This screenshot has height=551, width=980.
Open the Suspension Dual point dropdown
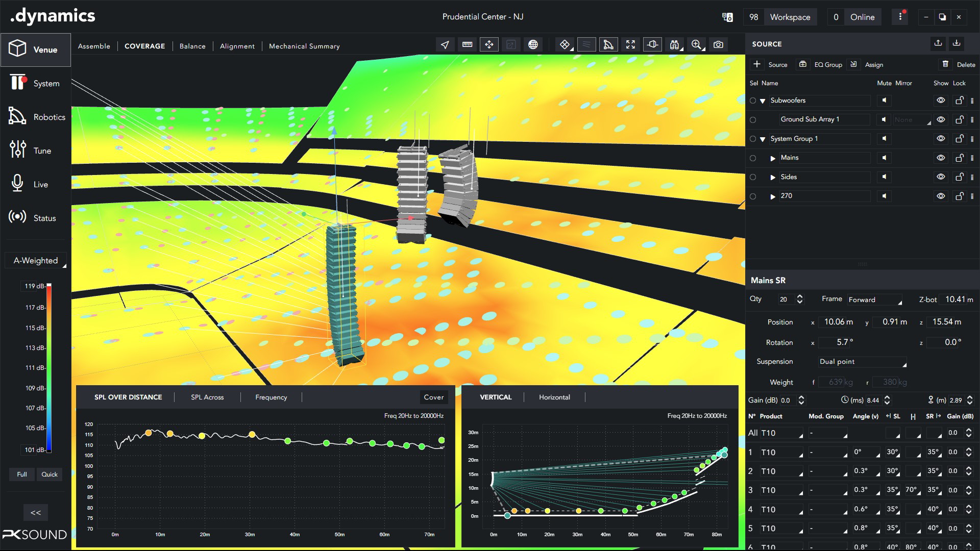point(862,362)
